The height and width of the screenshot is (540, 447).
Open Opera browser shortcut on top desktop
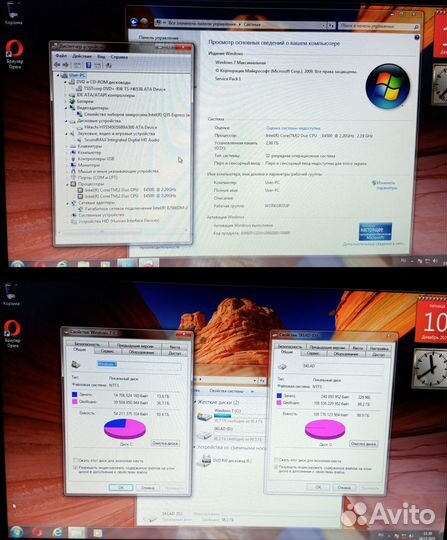click(x=14, y=54)
